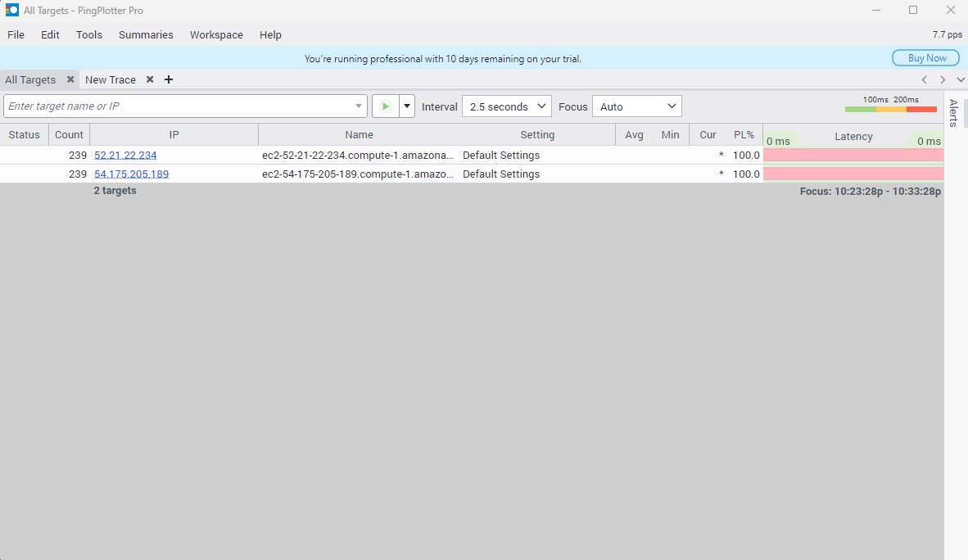Open the Help menu
Viewport: 968px width, 560px height.
[x=270, y=34]
